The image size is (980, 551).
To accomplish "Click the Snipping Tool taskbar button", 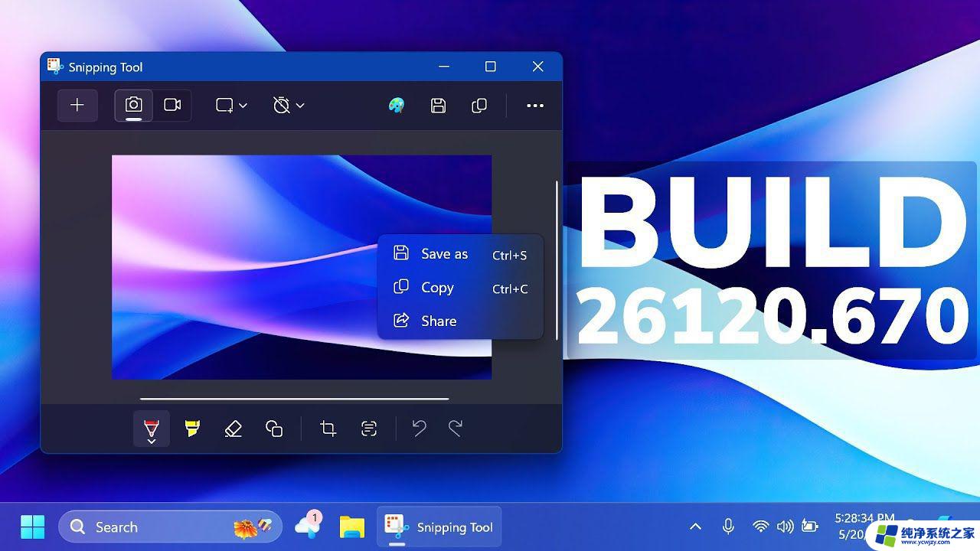I will click(439, 527).
